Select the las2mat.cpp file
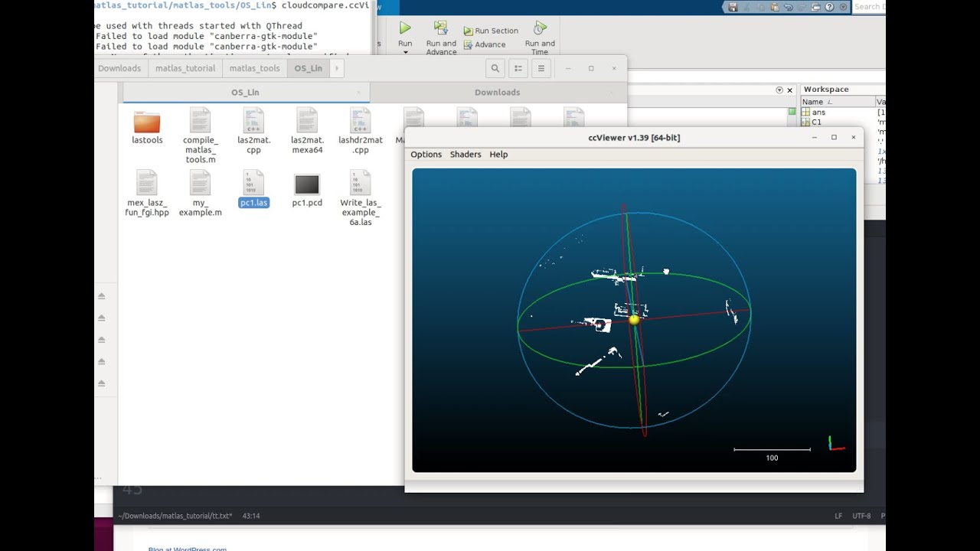The height and width of the screenshot is (551, 980). pos(253,131)
